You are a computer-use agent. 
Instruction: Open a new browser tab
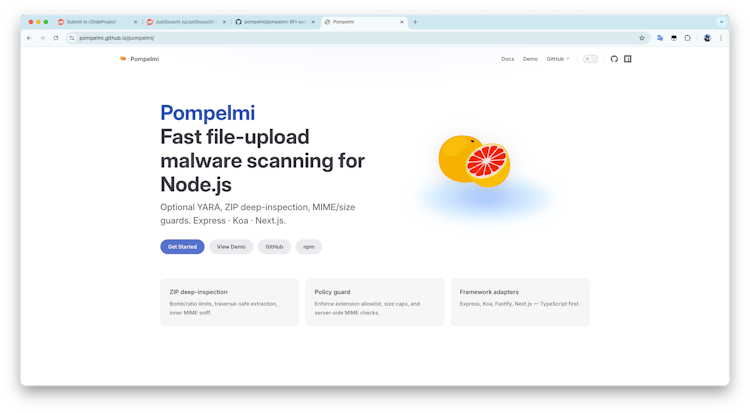(415, 21)
